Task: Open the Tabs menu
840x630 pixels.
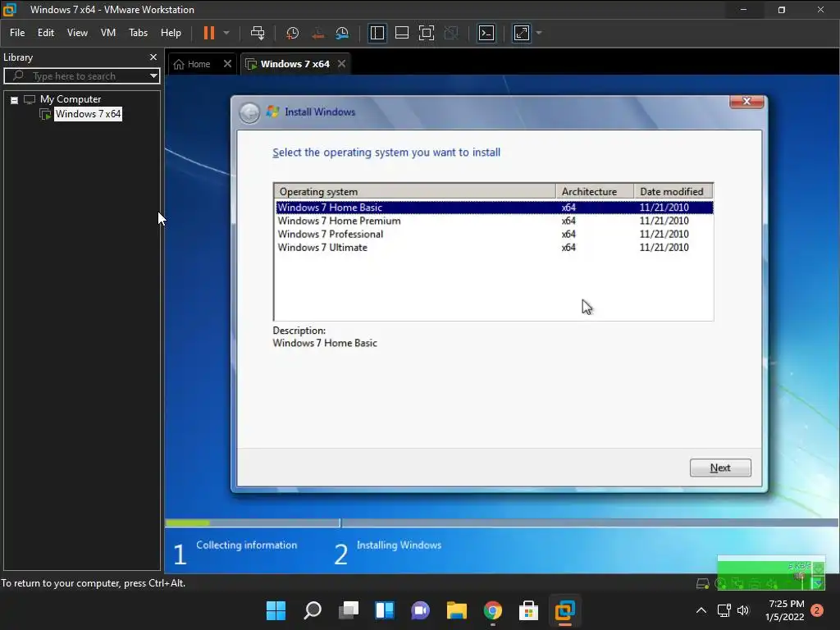Action: point(138,33)
